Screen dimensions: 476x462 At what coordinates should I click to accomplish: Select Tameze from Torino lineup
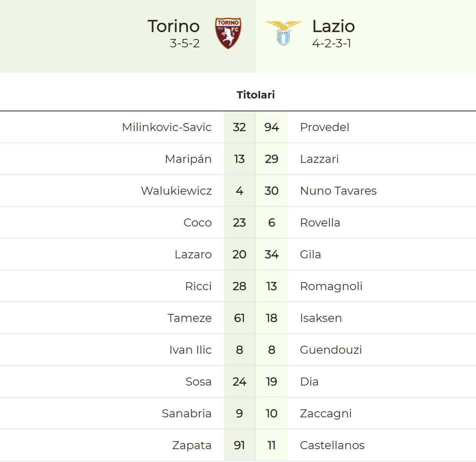pyautogui.click(x=189, y=318)
